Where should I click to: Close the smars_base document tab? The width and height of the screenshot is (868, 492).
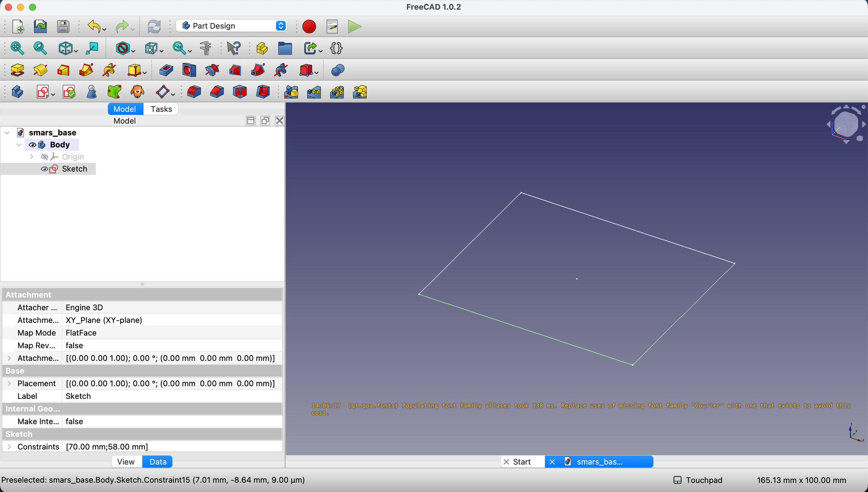tap(552, 462)
